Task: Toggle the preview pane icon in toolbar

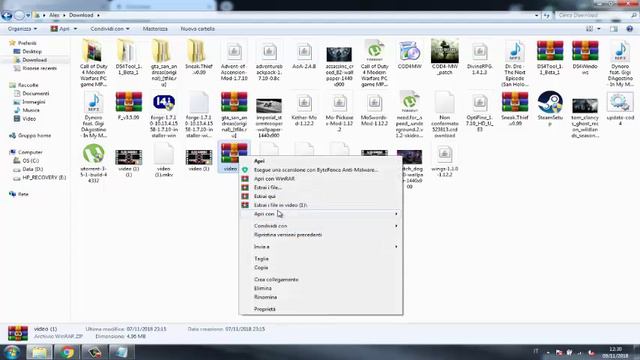Action: click(x=613, y=29)
